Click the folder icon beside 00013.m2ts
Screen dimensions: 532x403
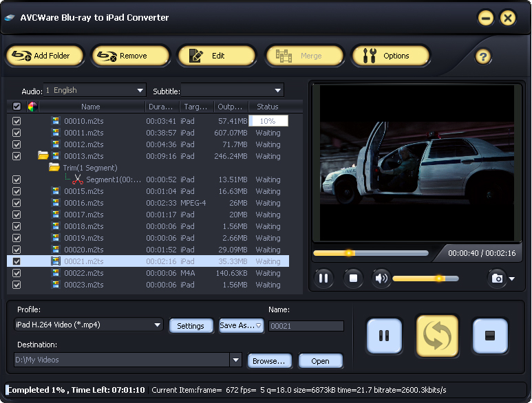pos(43,155)
